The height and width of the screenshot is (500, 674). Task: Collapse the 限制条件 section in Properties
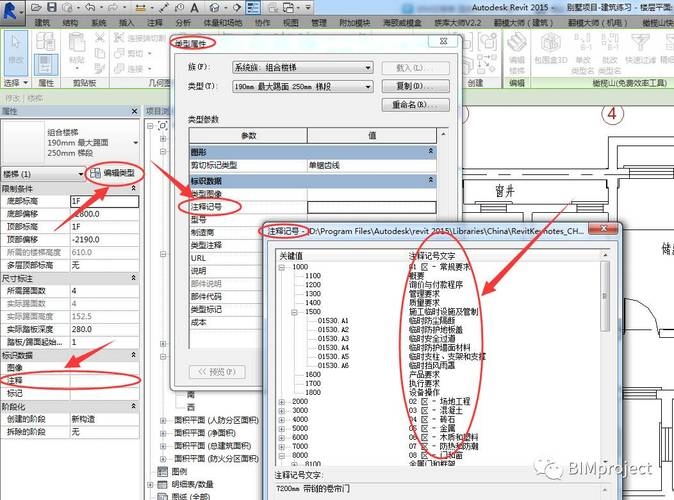133,188
